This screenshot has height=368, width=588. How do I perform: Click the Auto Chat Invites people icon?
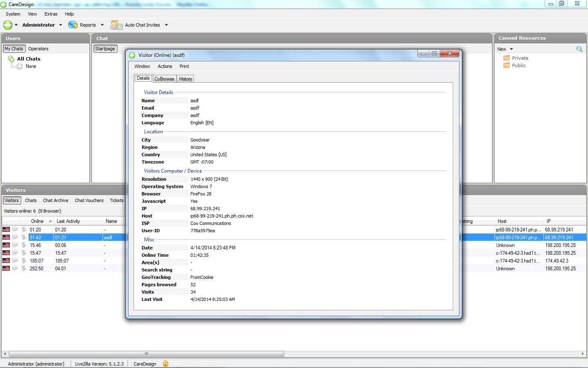(116, 25)
